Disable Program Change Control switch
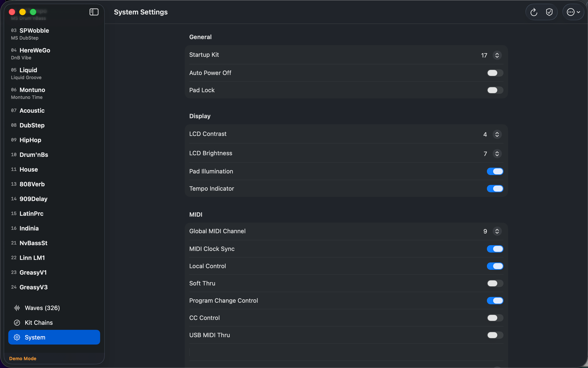The image size is (588, 368). pyautogui.click(x=495, y=301)
